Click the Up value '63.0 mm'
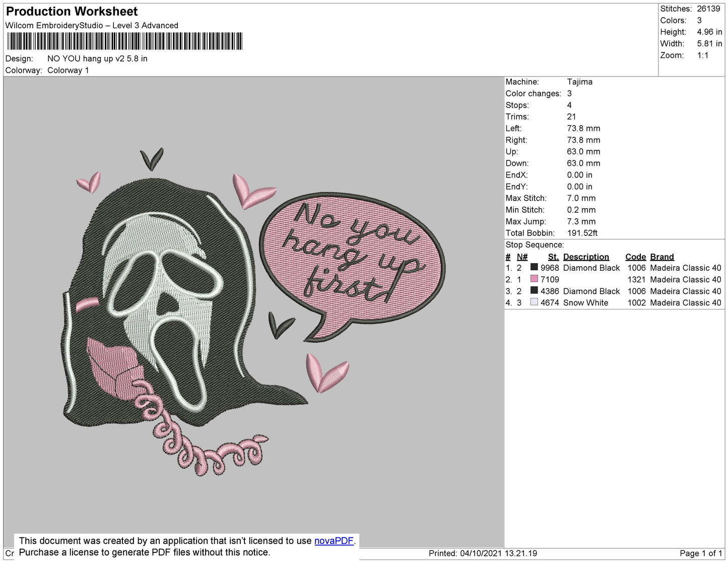Viewport: 728px width, 563px height. (x=583, y=151)
